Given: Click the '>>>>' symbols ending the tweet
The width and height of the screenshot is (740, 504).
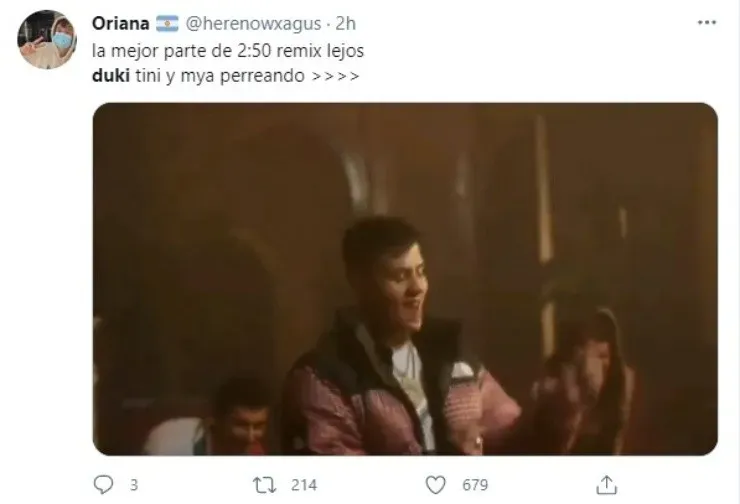Looking at the screenshot, I should pos(335,76).
